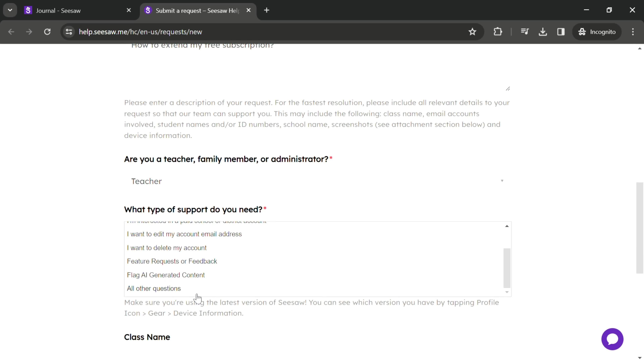Minimize the browser window

[586, 10]
